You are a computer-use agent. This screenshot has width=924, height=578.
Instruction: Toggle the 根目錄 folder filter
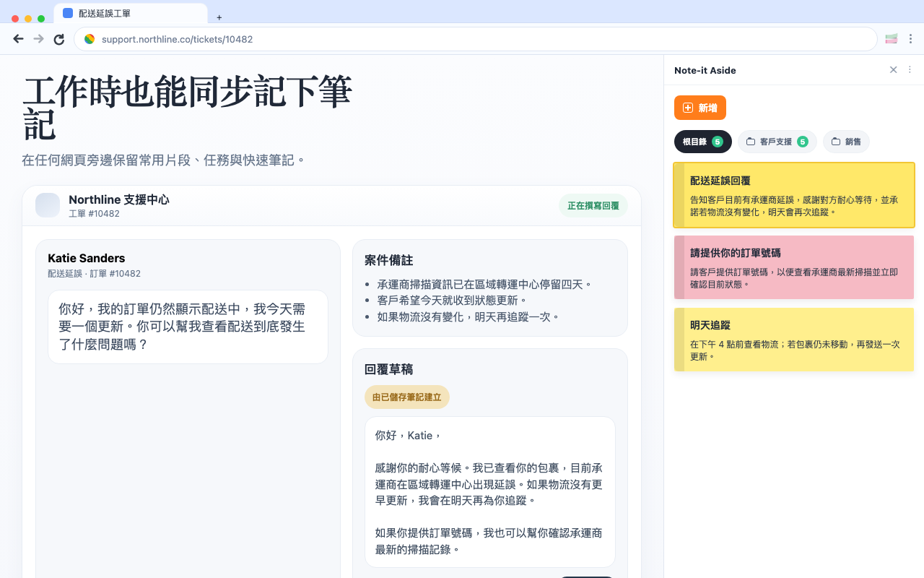[x=702, y=142]
